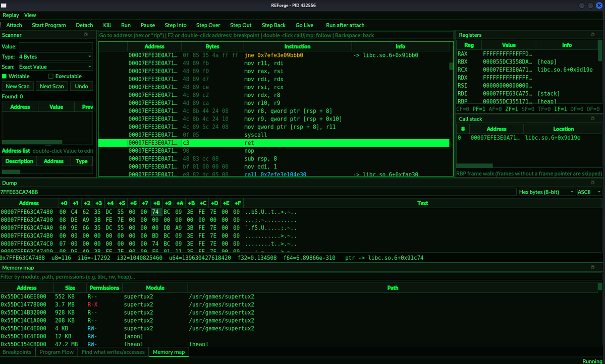Click Step Into in the toolbar
605x364 pixels.
176,25
